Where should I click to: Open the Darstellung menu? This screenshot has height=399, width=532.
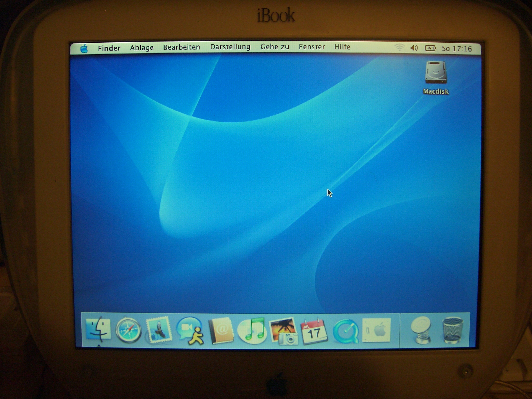tap(230, 47)
